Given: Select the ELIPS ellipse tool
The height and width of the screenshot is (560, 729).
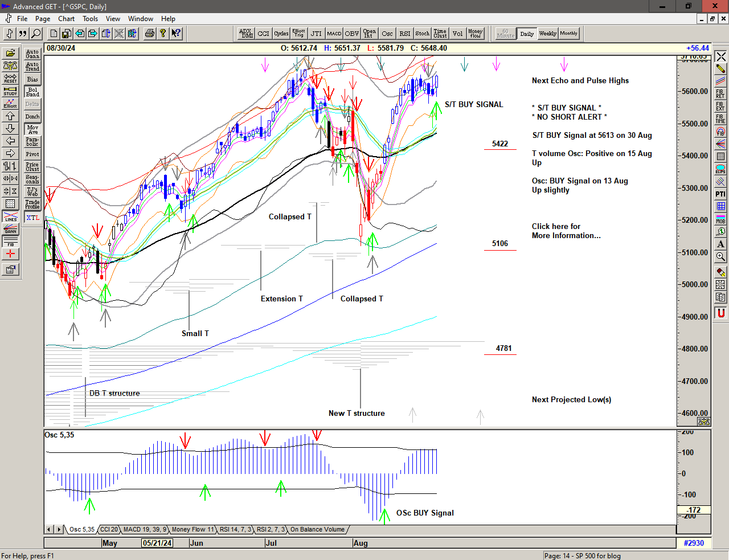Looking at the screenshot, I should 720,169.
